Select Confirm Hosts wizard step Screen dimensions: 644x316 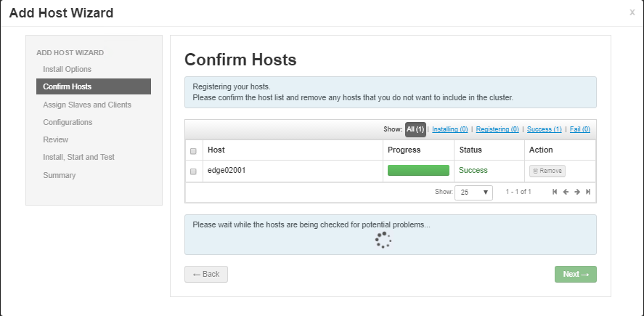click(67, 87)
